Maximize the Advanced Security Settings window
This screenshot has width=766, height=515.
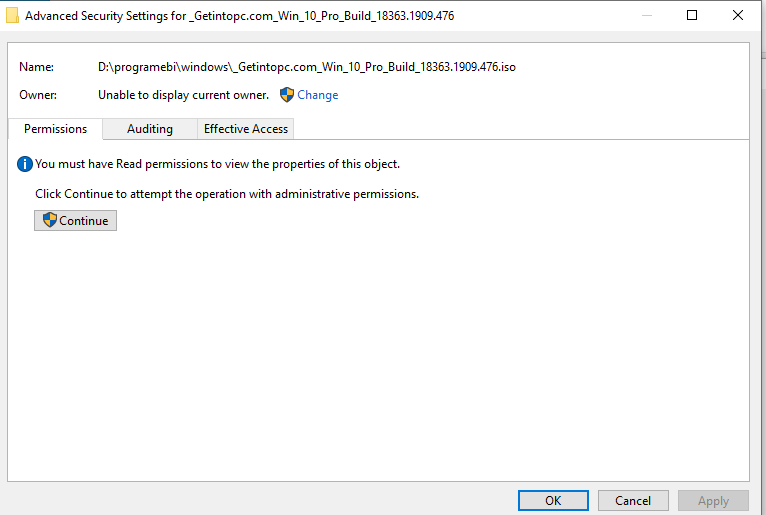tap(692, 15)
